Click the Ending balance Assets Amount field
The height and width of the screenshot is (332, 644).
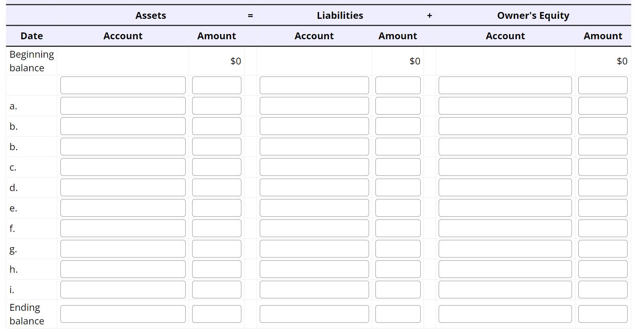point(217,314)
